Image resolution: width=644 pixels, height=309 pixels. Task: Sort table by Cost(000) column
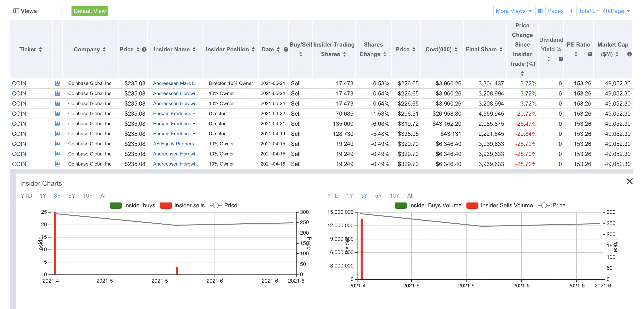(456, 49)
